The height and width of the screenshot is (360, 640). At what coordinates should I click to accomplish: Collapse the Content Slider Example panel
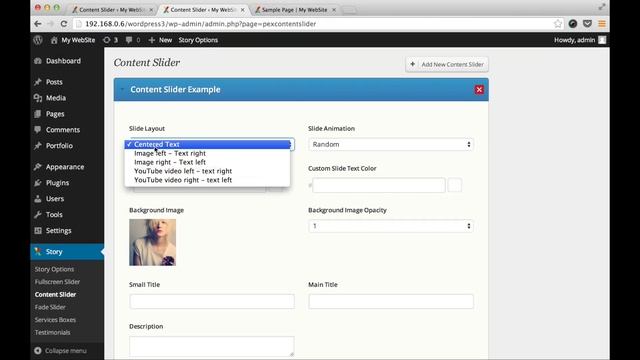click(122, 89)
